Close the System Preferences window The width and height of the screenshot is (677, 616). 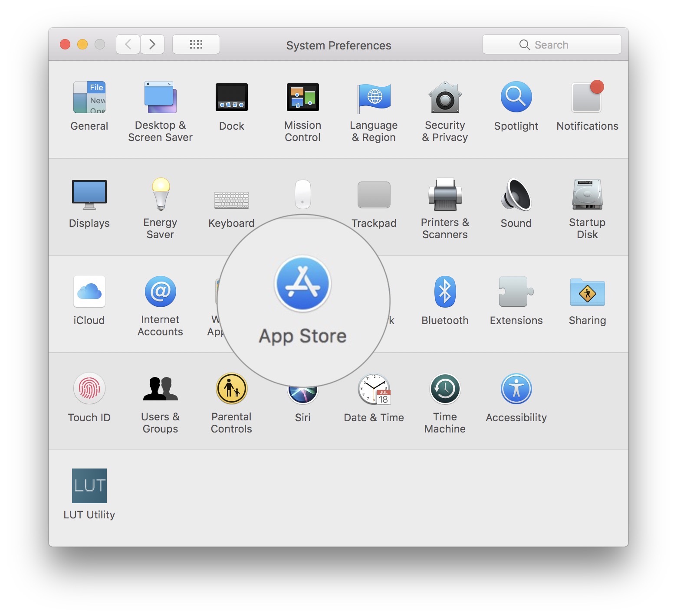click(65, 44)
